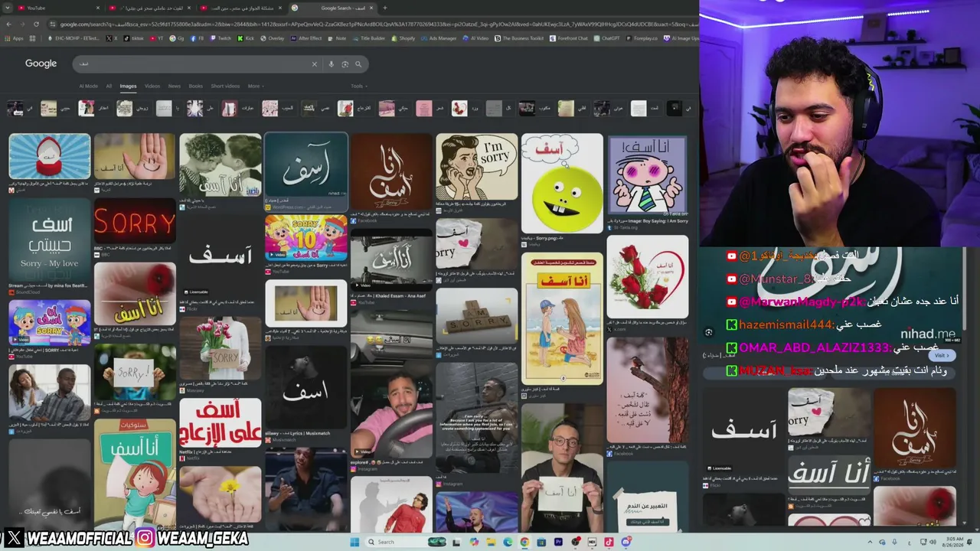Image resolution: width=980 pixels, height=551 pixels.
Task: Select the News search tab
Action: click(175, 86)
